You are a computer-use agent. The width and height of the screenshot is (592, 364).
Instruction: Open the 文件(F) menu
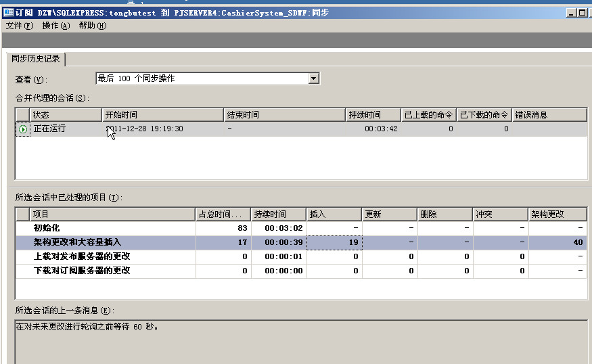(19, 26)
